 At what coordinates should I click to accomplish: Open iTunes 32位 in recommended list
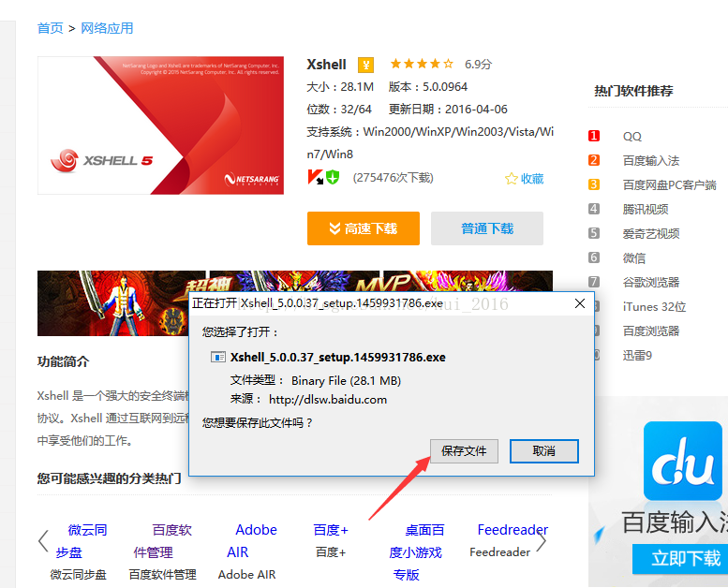(x=654, y=307)
